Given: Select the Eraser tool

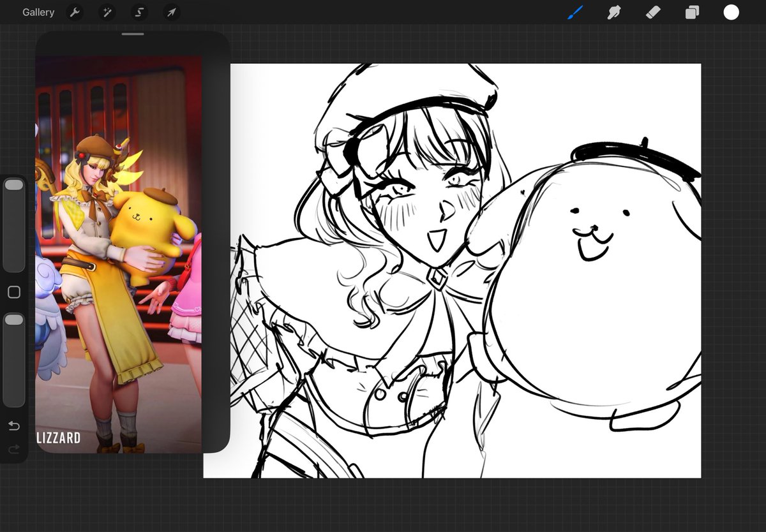Looking at the screenshot, I should 653,12.
